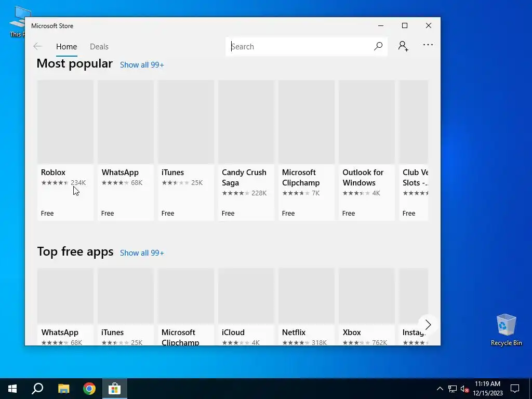Minimize the Microsoft Store window

click(x=381, y=26)
